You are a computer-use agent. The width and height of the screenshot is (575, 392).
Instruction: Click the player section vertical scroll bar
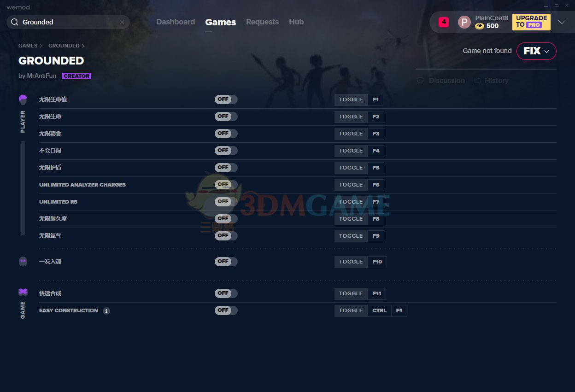[x=23, y=188]
